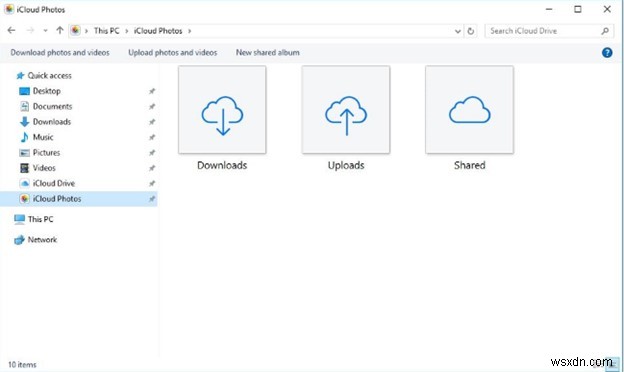The image size is (624, 372).
Task: Click the pin icon beside iCloud Drive
Action: point(152,183)
